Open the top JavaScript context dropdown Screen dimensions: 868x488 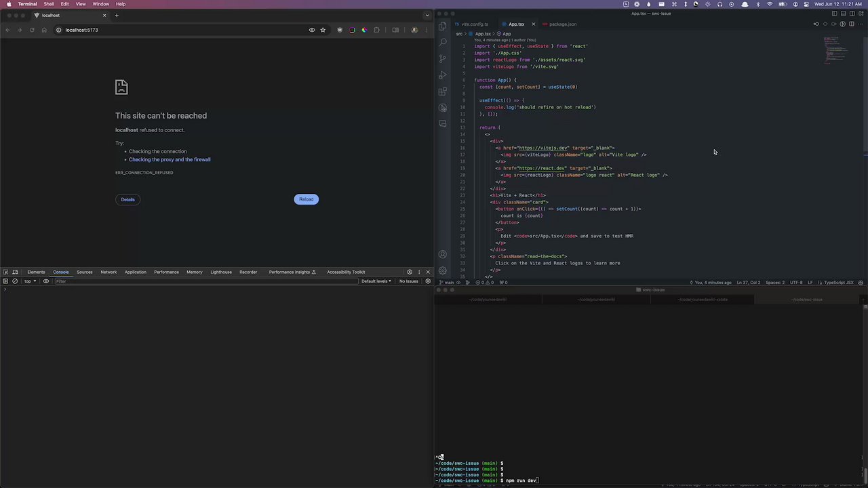[x=29, y=281]
